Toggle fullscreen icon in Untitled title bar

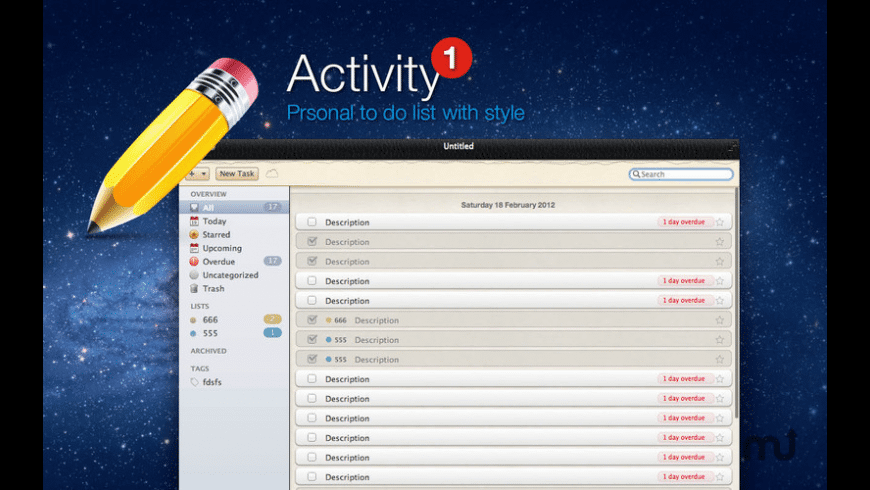[x=732, y=148]
